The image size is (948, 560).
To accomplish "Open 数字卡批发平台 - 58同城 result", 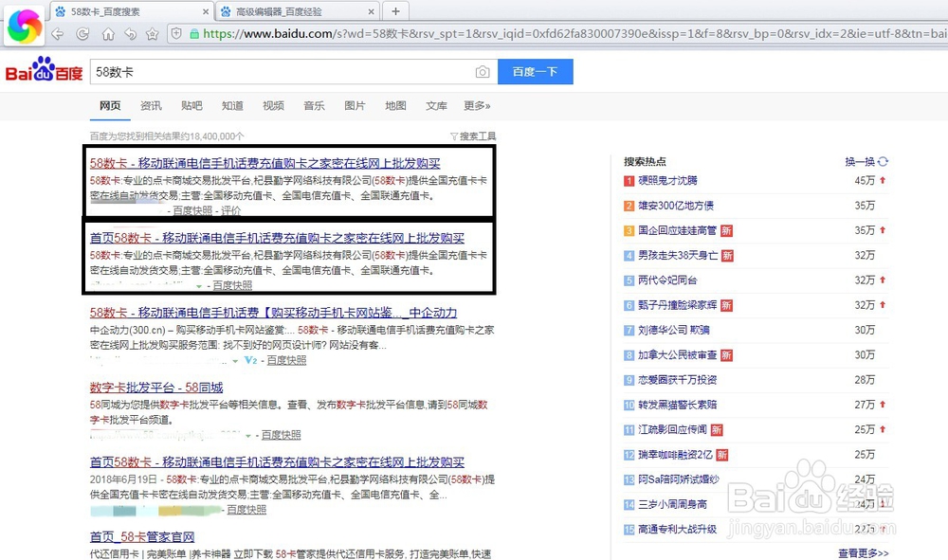I will (x=156, y=388).
